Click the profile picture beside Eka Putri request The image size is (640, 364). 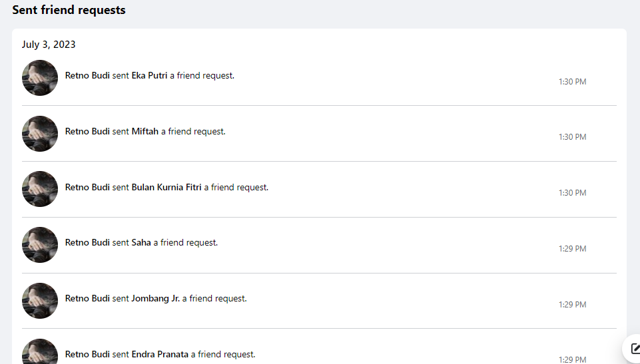tap(40, 78)
